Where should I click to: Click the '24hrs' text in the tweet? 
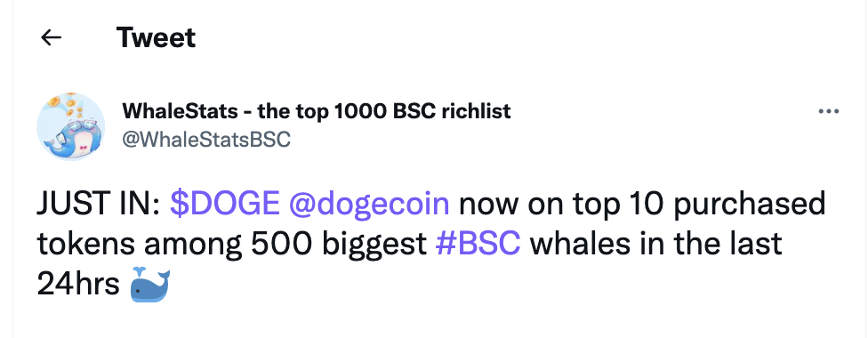coord(78,285)
